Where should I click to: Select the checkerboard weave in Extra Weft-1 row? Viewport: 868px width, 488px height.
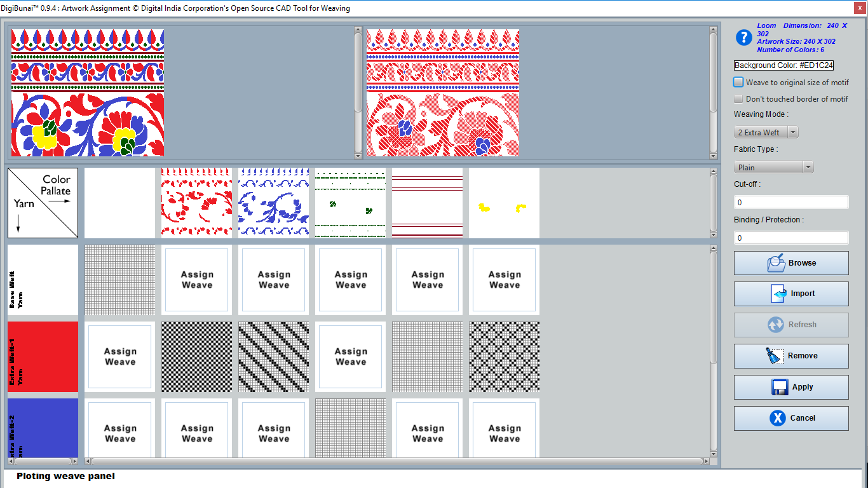197,356
